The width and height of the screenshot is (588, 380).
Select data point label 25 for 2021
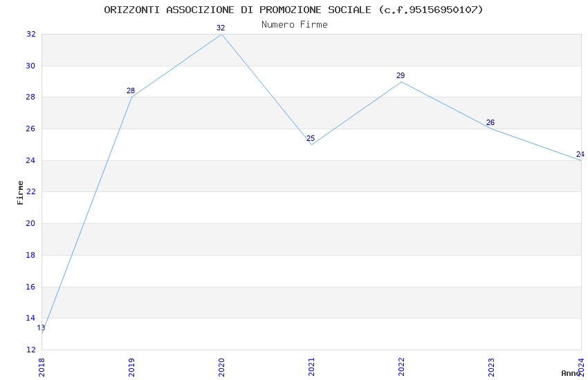pos(311,138)
